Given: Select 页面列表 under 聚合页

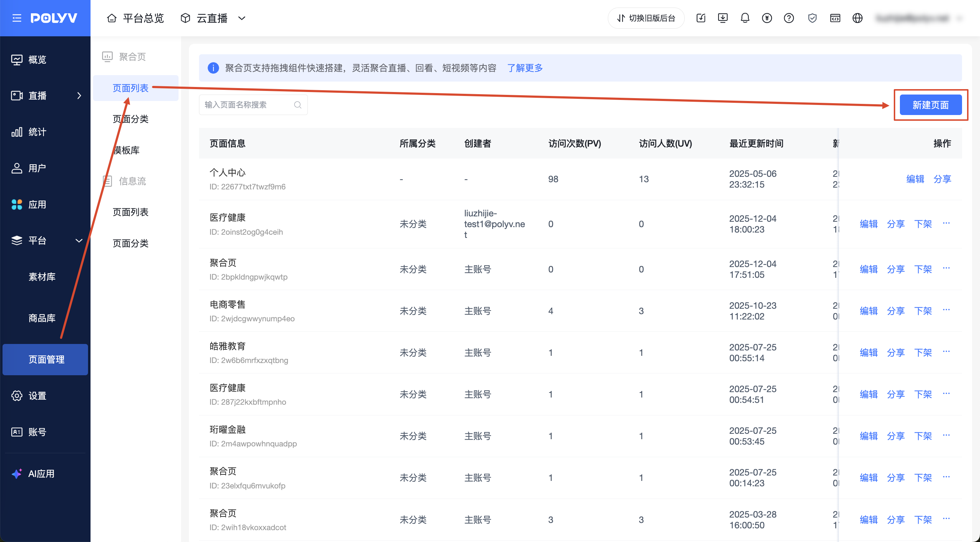Looking at the screenshot, I should (x=136, y=88).
